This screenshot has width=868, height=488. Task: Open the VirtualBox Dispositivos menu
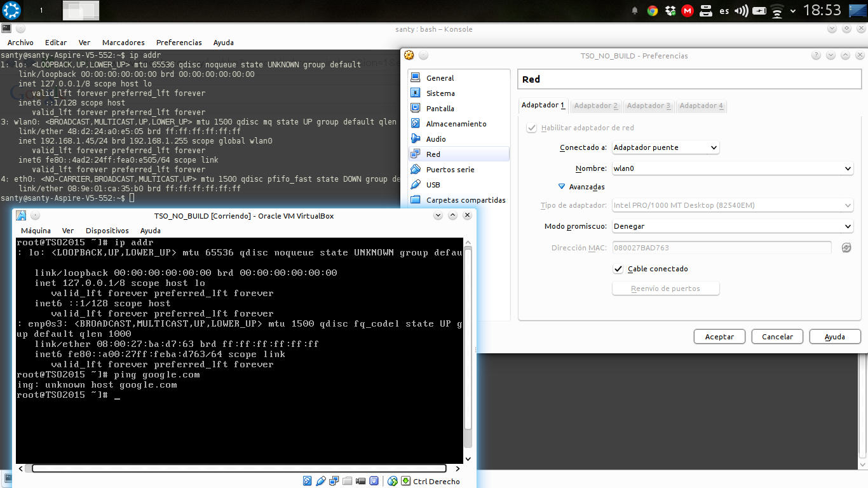click(x=107, y=231)
